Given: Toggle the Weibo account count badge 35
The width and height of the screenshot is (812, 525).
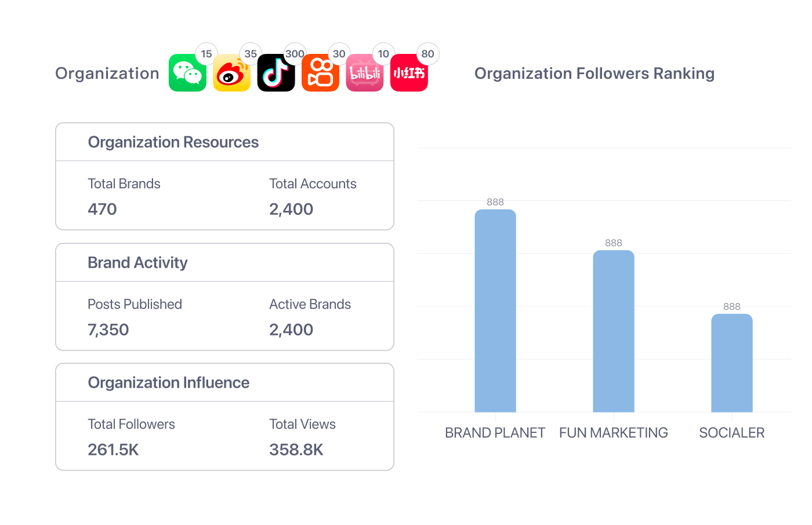Looking at the screenshot, I should (x=251, y=53).
